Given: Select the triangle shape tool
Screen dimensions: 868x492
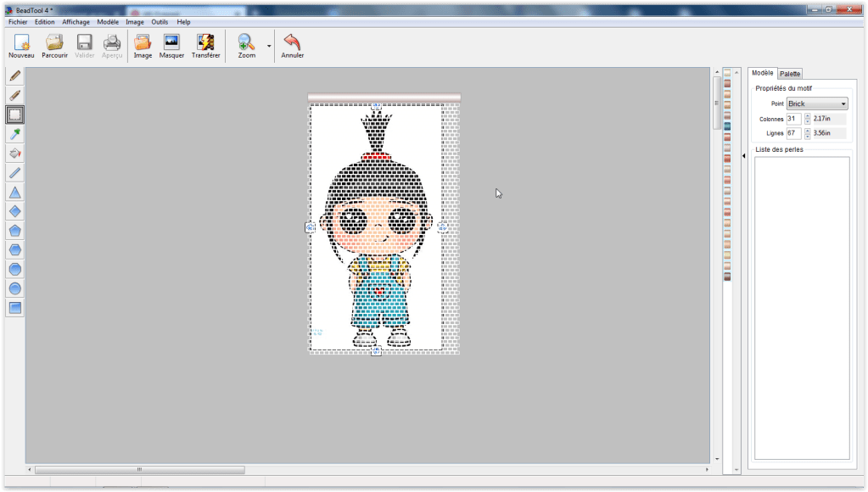Looking at the screenshot, I should coord(14,193).
